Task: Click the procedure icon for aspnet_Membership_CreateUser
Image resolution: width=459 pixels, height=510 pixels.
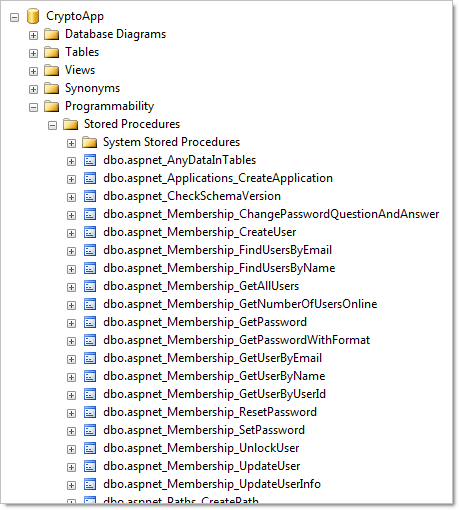Action: tap(90, 232)
